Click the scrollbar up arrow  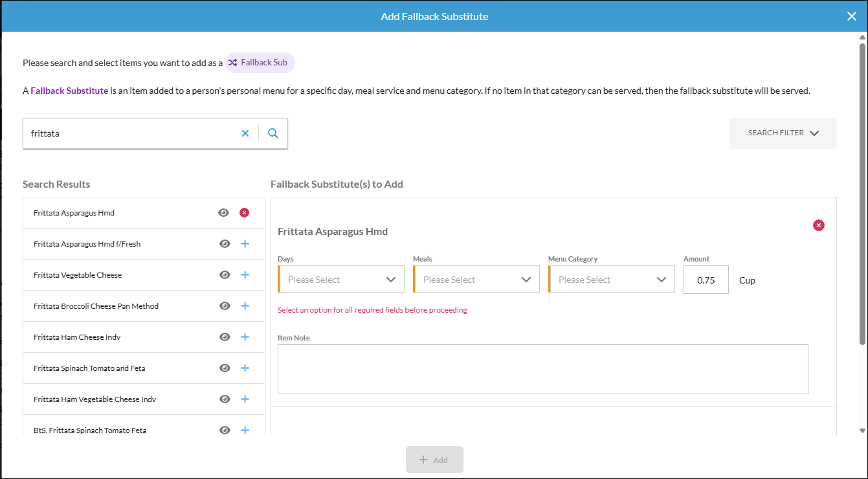pos(862,38)
